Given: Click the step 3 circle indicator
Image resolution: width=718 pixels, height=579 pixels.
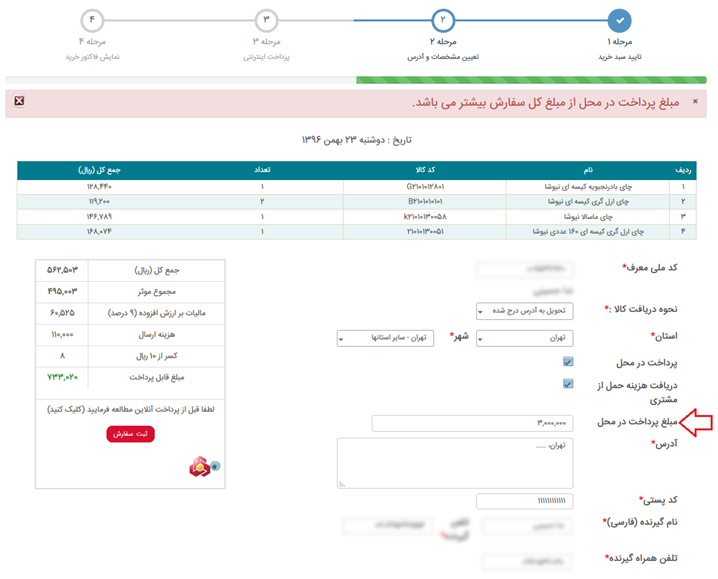Looking at the screenshot, I should click(267, 21).
